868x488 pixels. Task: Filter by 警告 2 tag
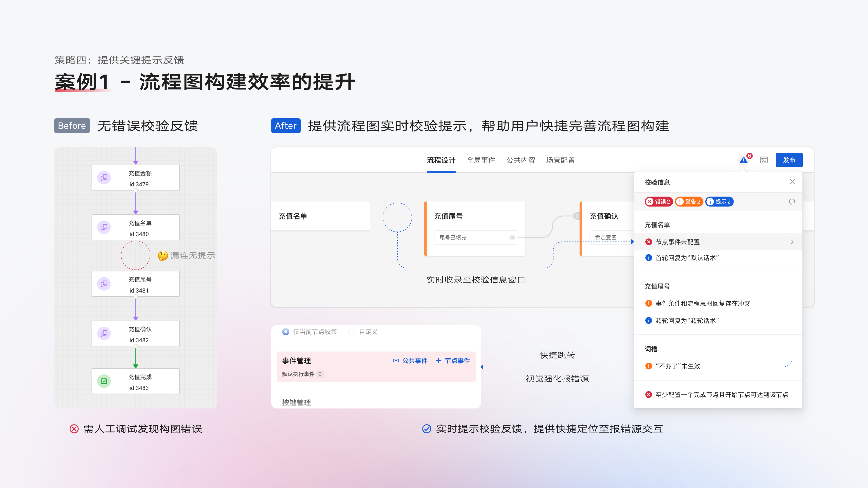click(x=689, y=201)
